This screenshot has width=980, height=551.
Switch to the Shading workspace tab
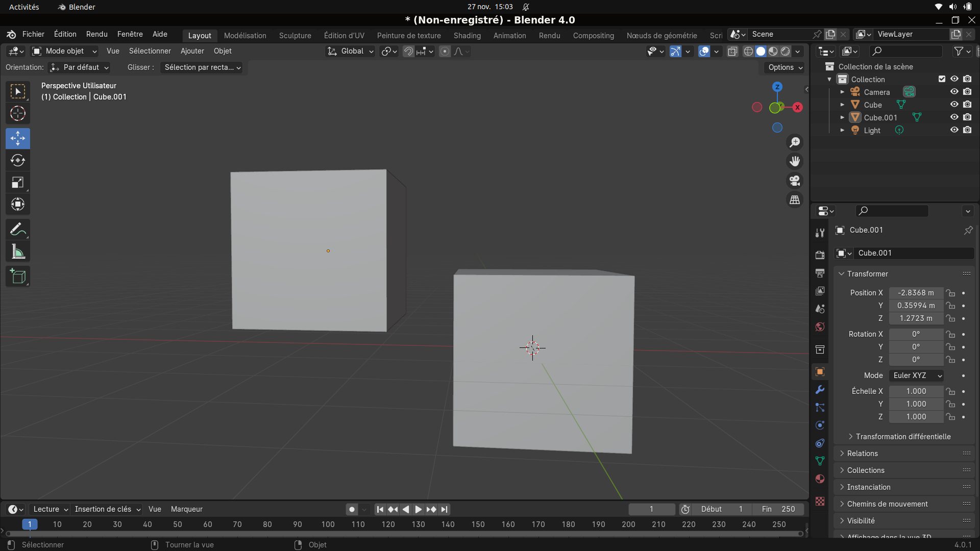click(x=467, y=36)
